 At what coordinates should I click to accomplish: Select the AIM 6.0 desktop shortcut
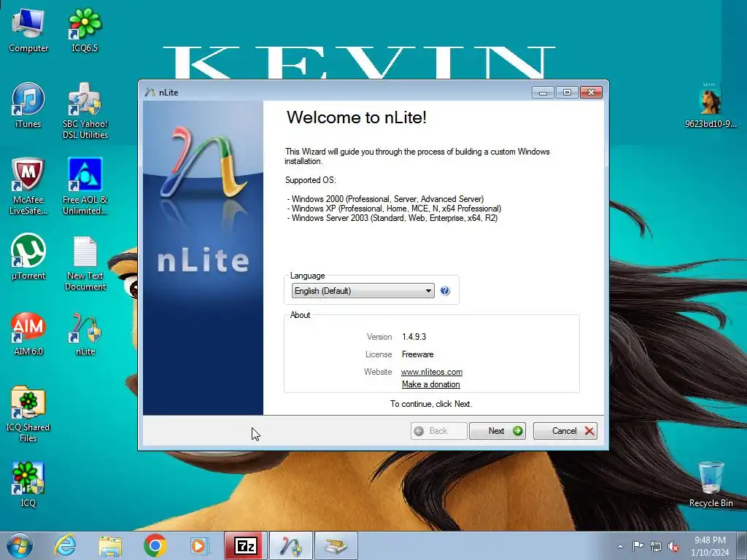[28, 333]
